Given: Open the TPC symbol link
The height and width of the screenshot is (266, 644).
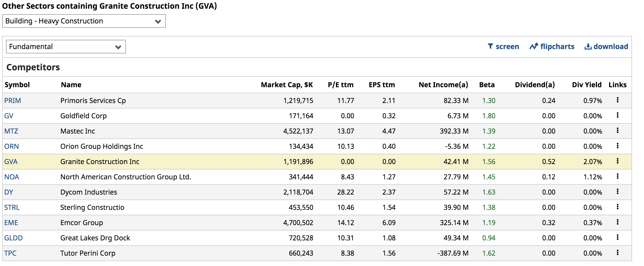Looking at the screenshot, I should coord(10,253).
